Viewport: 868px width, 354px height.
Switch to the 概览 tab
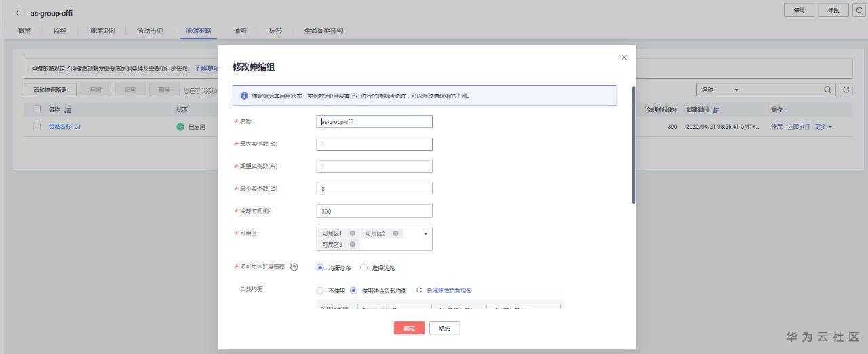[x=24, y=31]
